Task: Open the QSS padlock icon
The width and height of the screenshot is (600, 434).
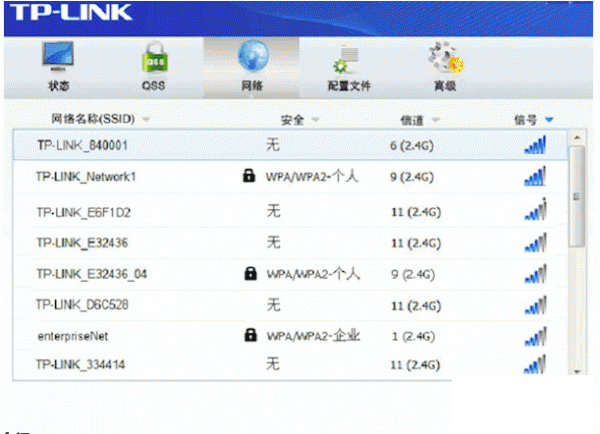Action: pyautogui.click(x=155, y=57)
